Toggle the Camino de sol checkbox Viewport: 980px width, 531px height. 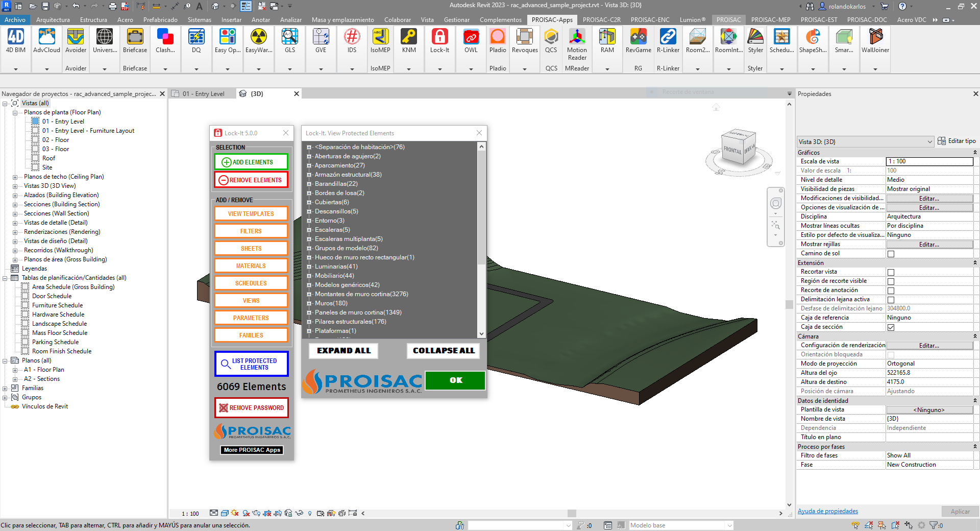point(891,254)
